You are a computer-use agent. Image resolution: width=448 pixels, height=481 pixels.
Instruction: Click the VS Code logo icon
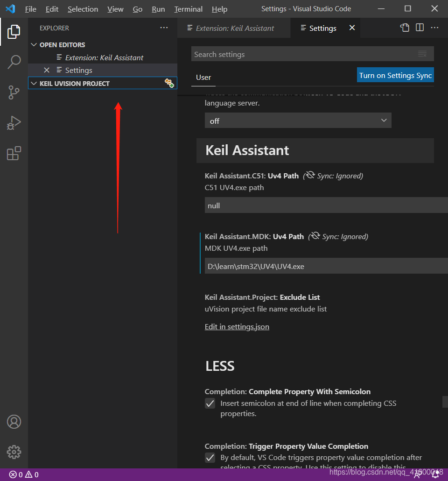tap(10, 8)
